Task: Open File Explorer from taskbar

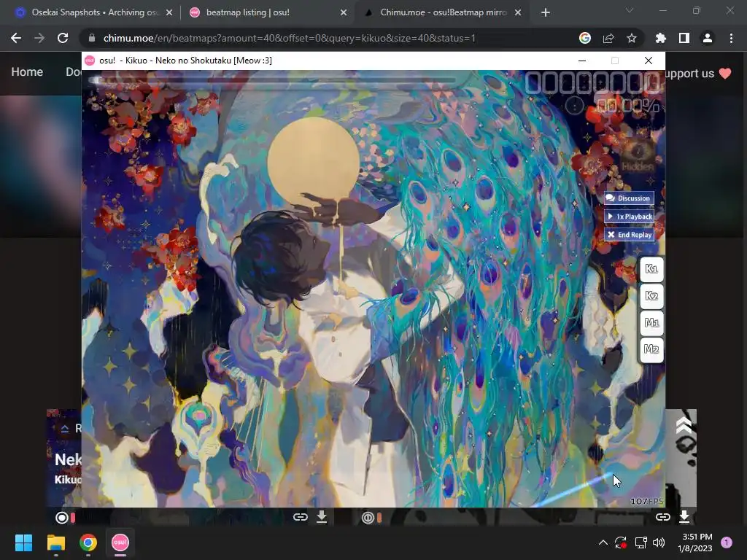Action: click(x=55, y=542)
